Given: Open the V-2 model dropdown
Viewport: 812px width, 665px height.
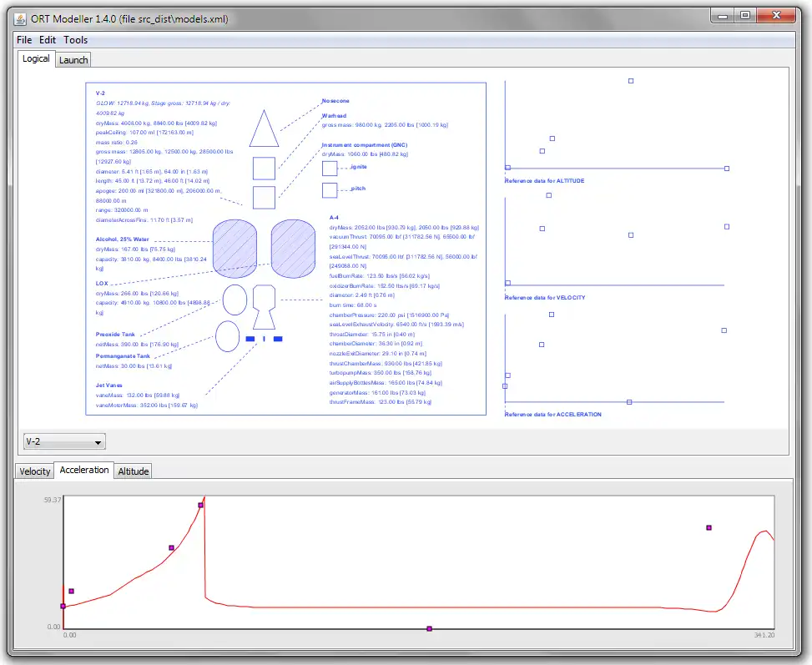Looking at the screenshot, I should (64, 441).
